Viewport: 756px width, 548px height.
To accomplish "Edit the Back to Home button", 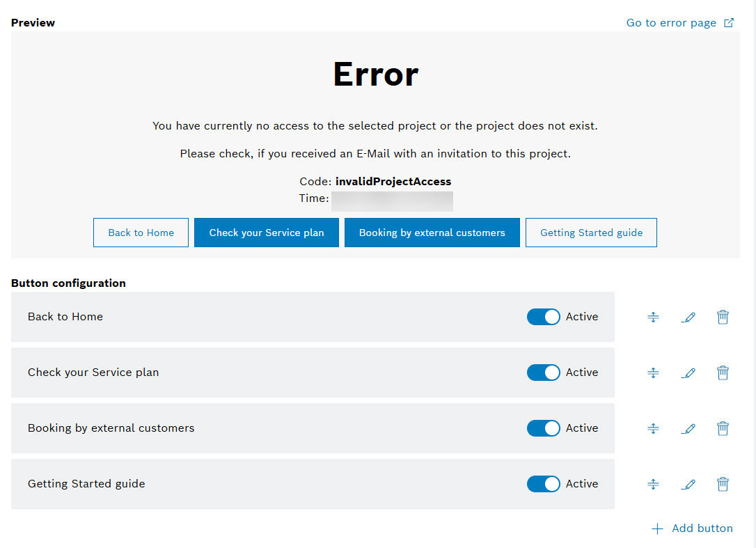I will pos(688,318).
